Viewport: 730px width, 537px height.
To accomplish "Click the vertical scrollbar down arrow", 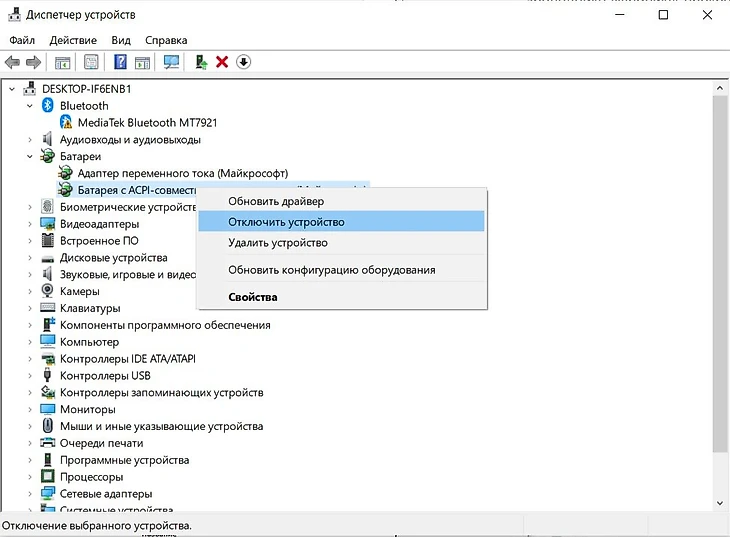I will (719, 504).
